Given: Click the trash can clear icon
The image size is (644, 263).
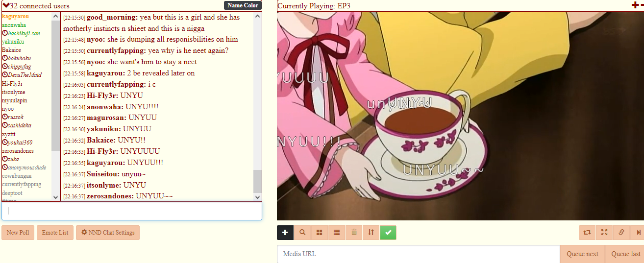Looking at the screenshot, I should coord(354,233).
